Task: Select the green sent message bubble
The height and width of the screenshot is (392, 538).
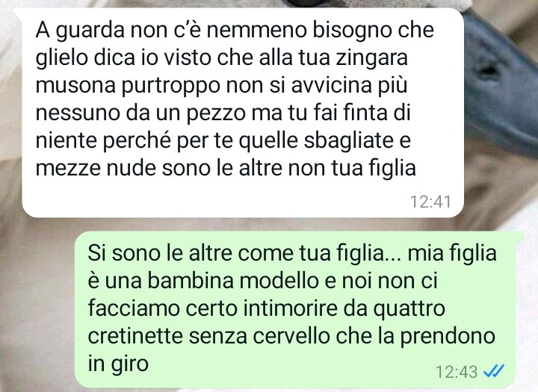Action: (x=298, y=309)
